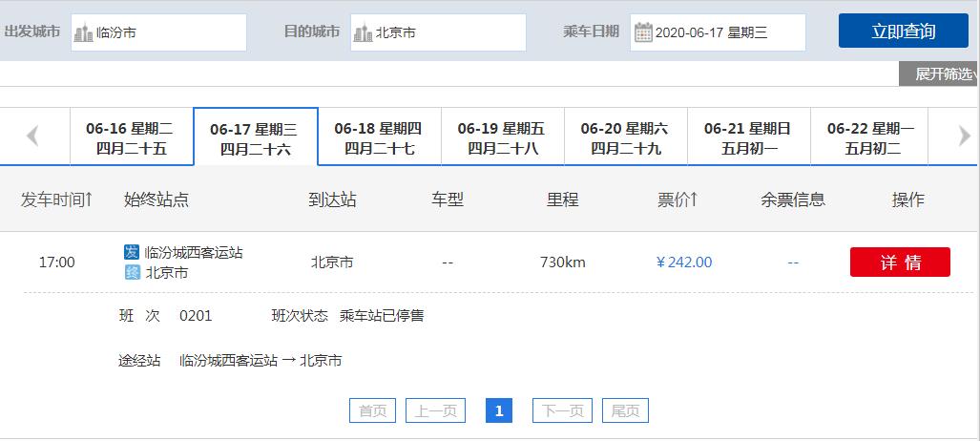This screenshot has width=980, height=441.
Task: Select the 06-22 星期一 date tab
Action: 869,136
